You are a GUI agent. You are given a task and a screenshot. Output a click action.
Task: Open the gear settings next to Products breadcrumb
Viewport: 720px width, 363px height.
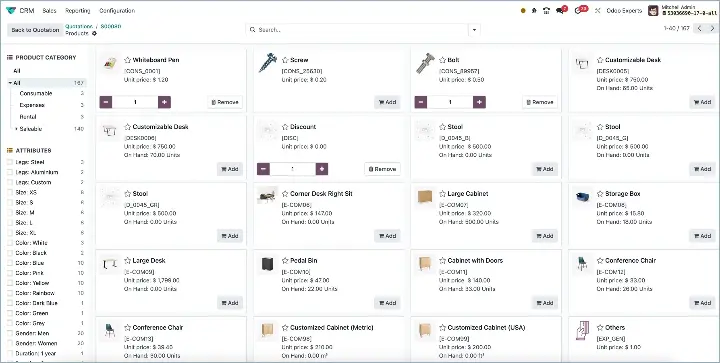(x=95, y=34)
